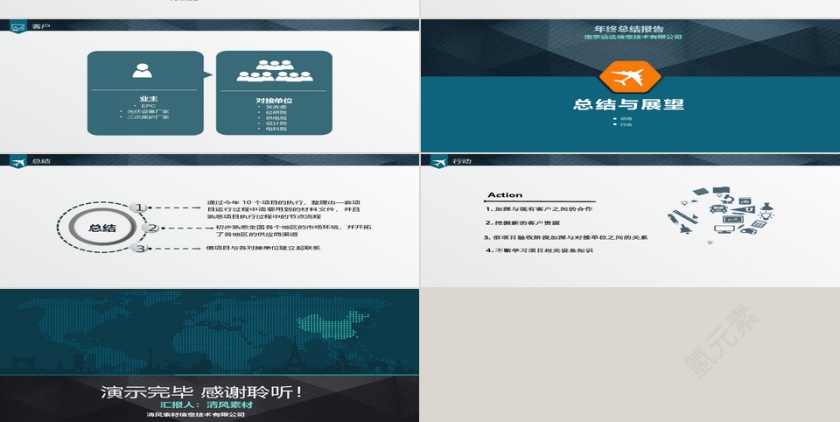Open the 客户 slide thumbnail

[209, 86]
